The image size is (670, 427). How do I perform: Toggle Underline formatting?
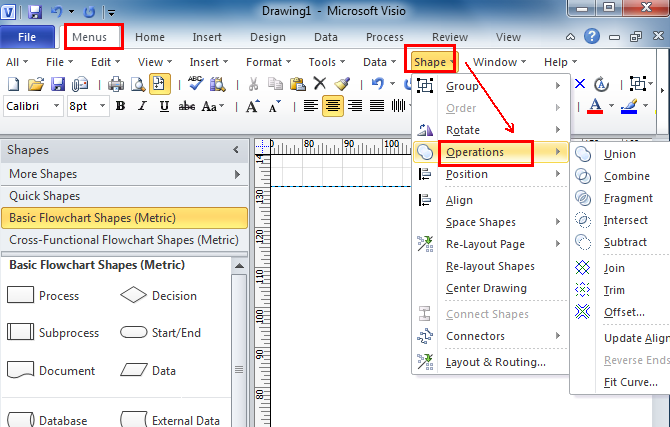[x=164, y=106]
